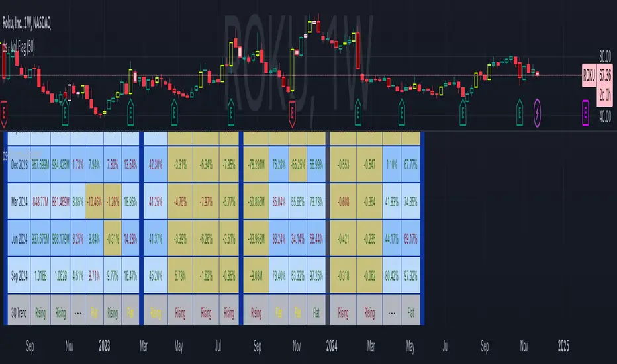
Task: Open green earnings marker nearest the 2022 Nov label
Action: pyautogui.click(x=66, y=113)
